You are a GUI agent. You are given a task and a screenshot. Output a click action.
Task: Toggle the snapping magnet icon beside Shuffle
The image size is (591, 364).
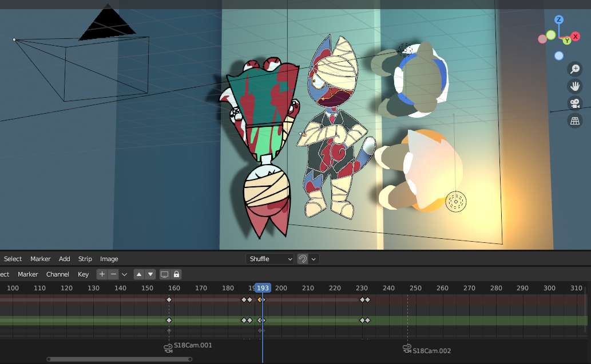[x=302, y=259]
